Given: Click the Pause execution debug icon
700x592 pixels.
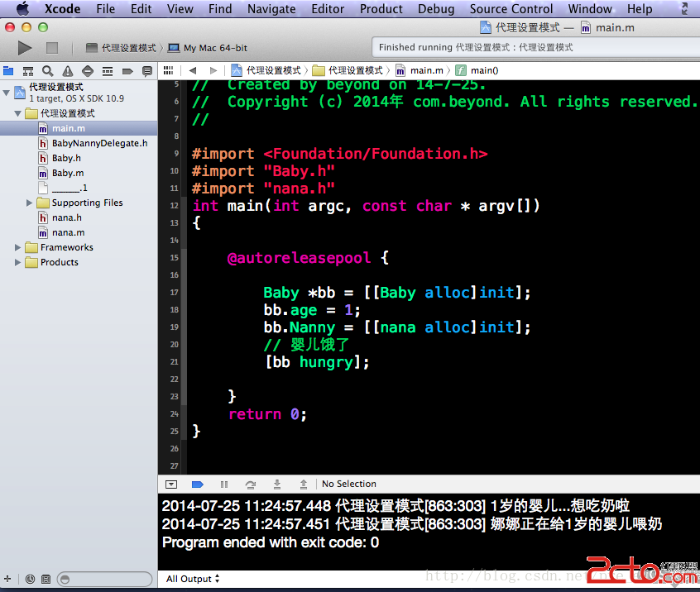Looking at the screenshot, I should pos(223,484).
